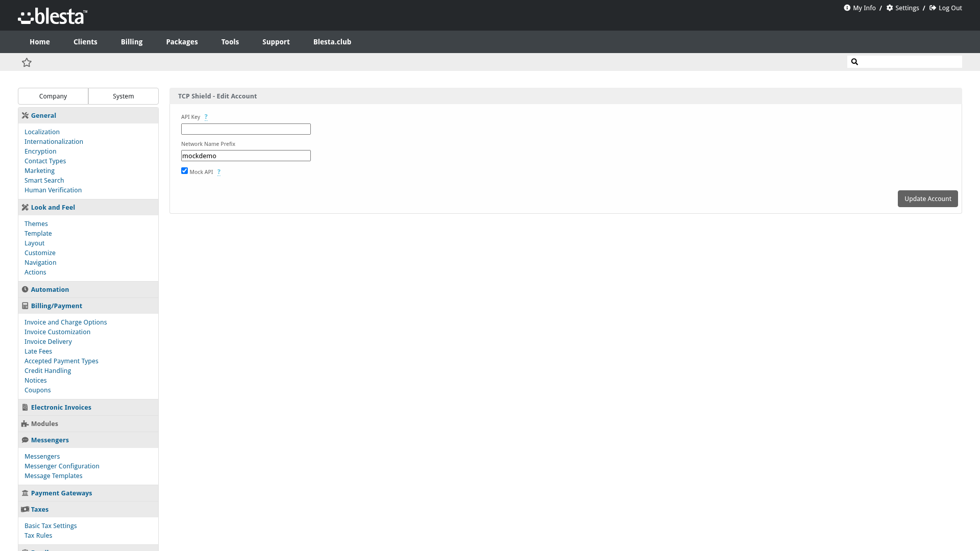The image size is (980, 551).
Task: Click the Billing/Payment calculator icon
Action: (25, 306)
